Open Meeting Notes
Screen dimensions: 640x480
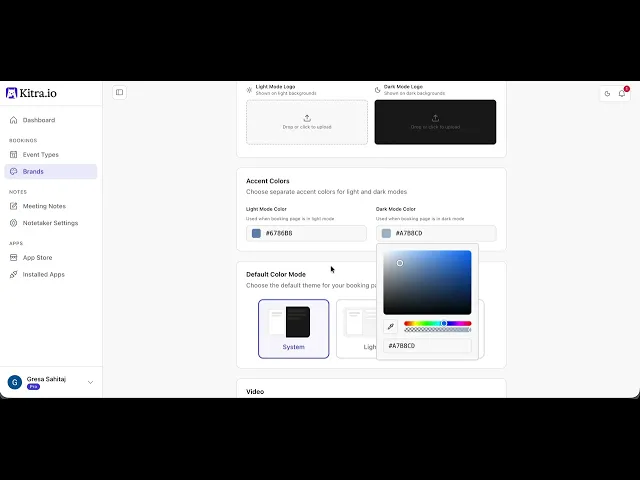pyautogui.click(x=51, y=206)
